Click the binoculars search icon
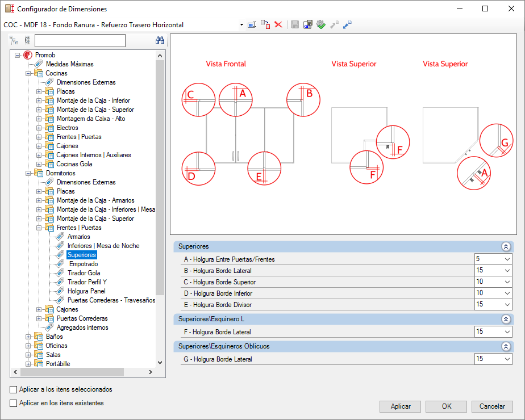This screenshot has width=525, height=420. click(x=160, y=40)
